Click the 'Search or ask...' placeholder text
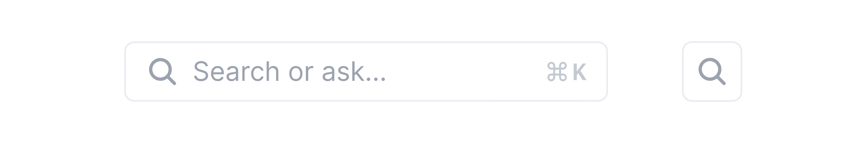This screenshot has height=143, width=868. click(290, 71)
